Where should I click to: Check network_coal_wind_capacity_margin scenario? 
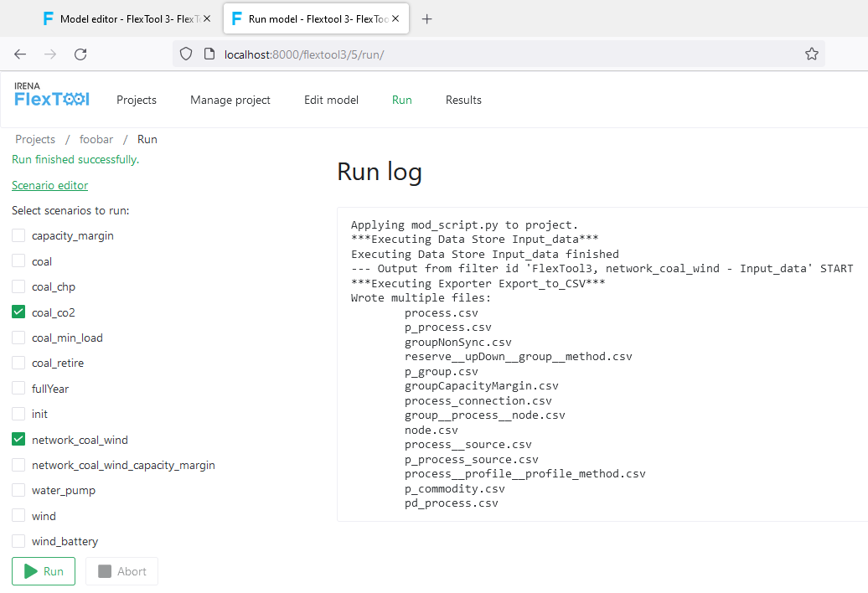[x=18, y=465]
